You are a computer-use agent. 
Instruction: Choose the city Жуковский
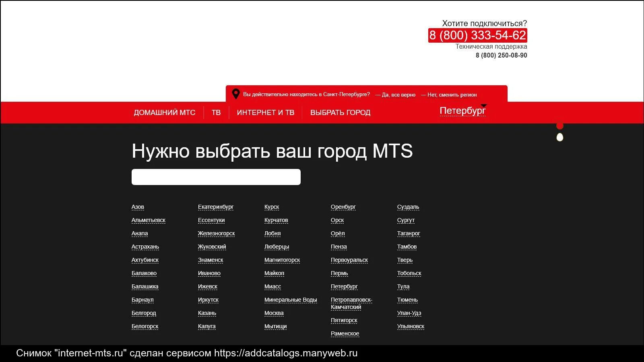[x=212, y=247]
